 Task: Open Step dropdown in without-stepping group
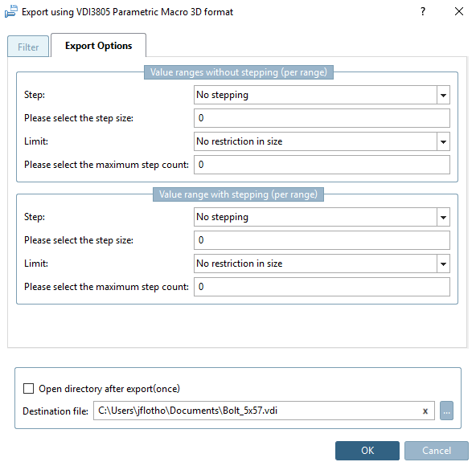click(x=322, y=95)
